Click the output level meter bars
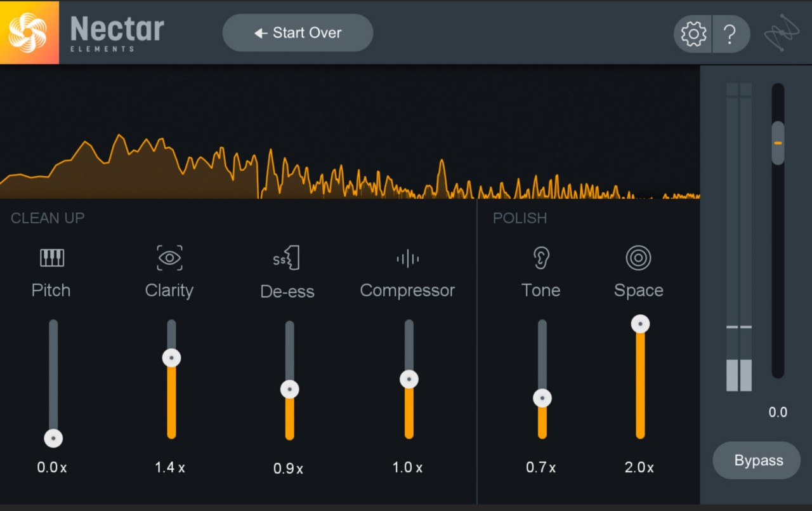812x511 pixels. click(x=739, y=237)
